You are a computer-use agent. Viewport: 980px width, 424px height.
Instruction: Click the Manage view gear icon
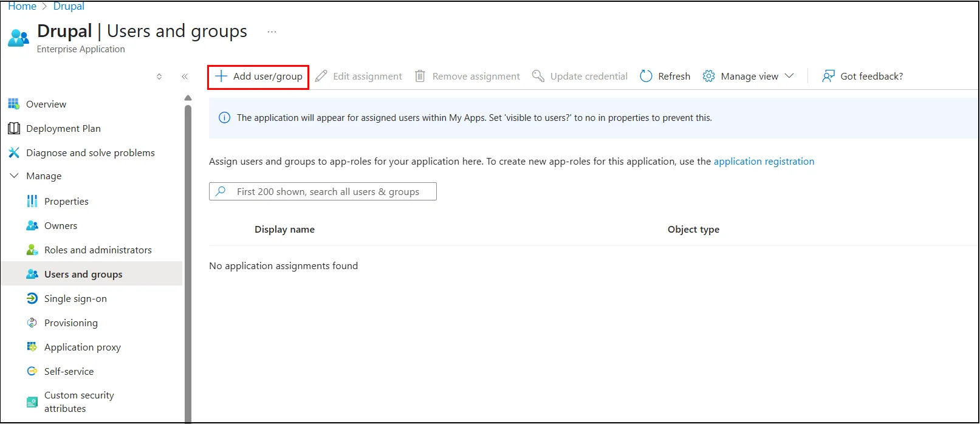pos(708,76)
